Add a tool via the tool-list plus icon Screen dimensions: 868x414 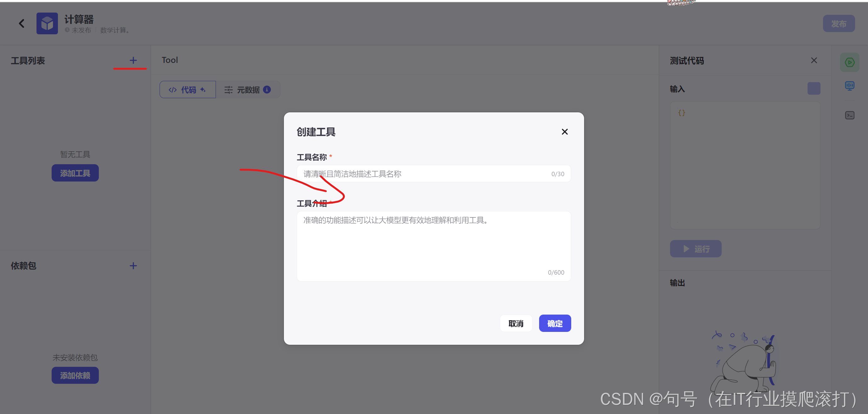click(133, 60)
